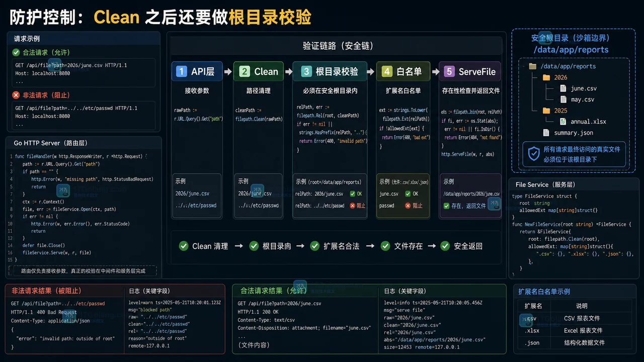This screenshot has height=362, width=644.
Task: Select the annual.xlsx file icon
Action: tap(563, 122)
